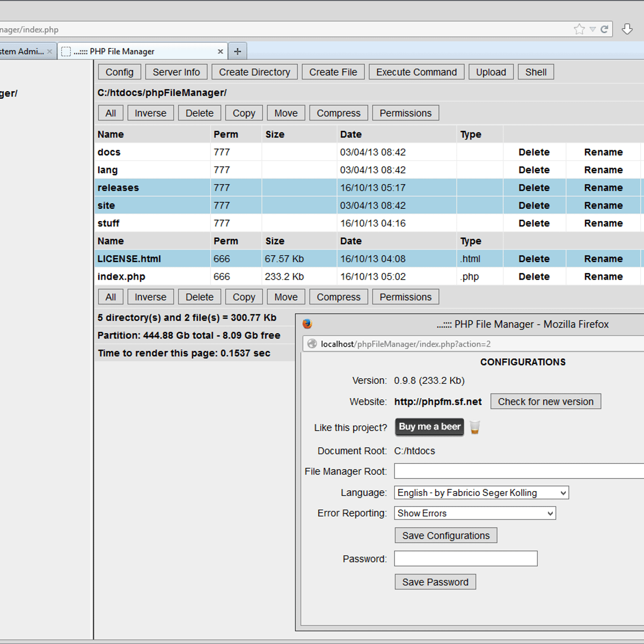The image size is (644, 644).
Task: Click the top Delete toolbar button
Action: [200, 113]
